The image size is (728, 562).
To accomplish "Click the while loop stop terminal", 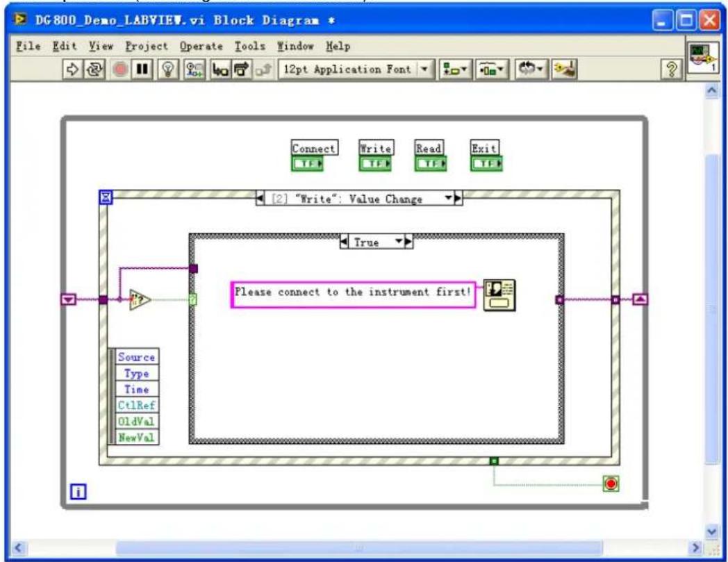I will coord(611,484).
